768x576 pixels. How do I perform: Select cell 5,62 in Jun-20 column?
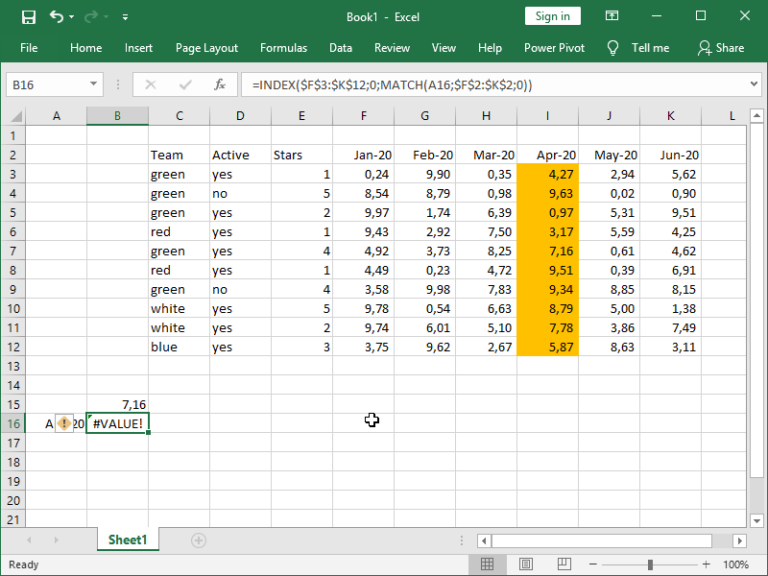[x=671, y=174]
